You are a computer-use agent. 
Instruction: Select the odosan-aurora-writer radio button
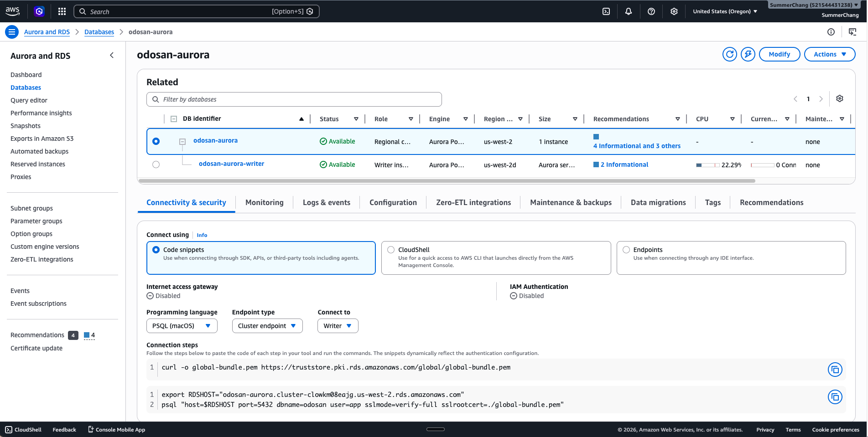point(156,165)
